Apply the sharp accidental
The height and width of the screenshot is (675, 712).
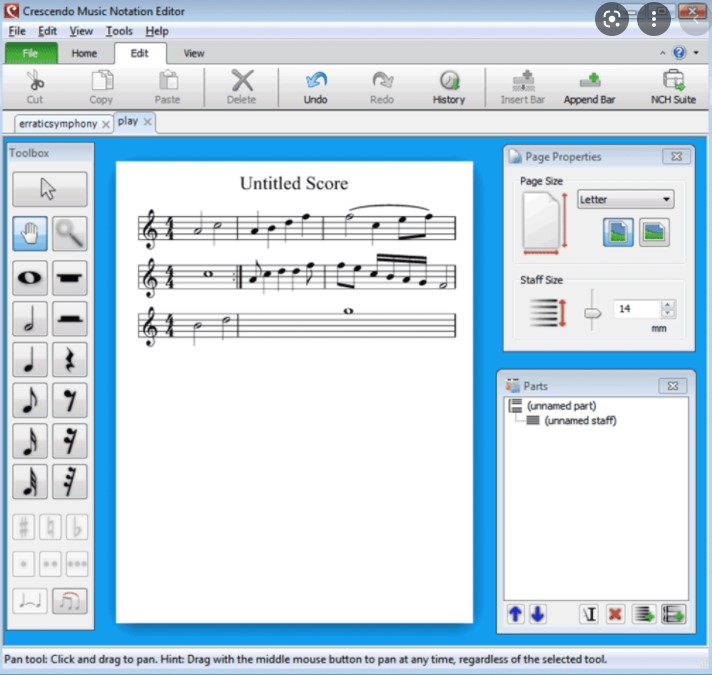[x=24, y=527]
